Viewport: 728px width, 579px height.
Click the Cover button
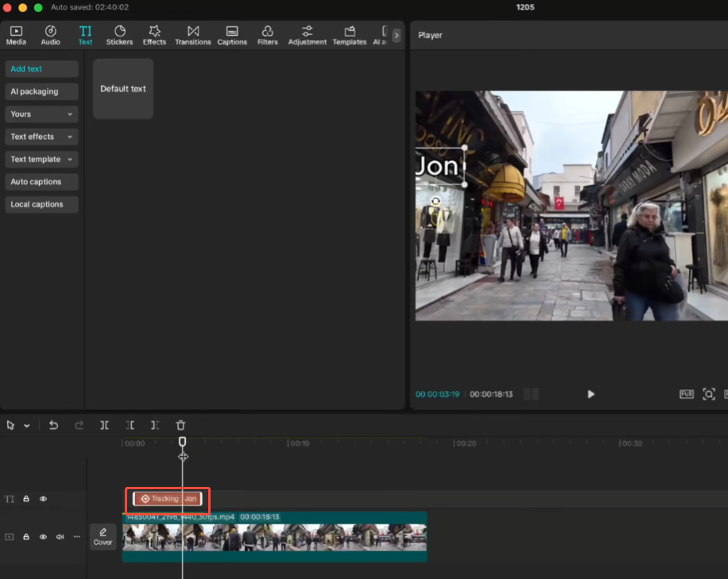click(x=103, y=537)
